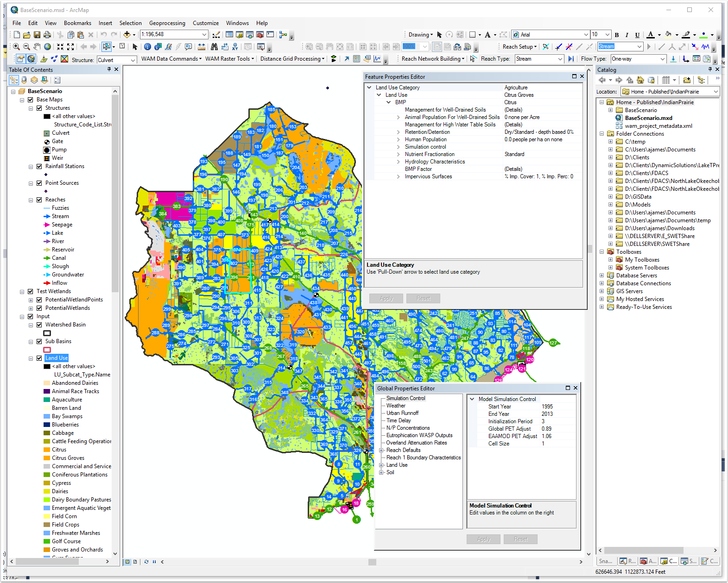Viewport: 728px width, 583px height.
Task: Select the Pan hand tool
Action: coord(37,47)
